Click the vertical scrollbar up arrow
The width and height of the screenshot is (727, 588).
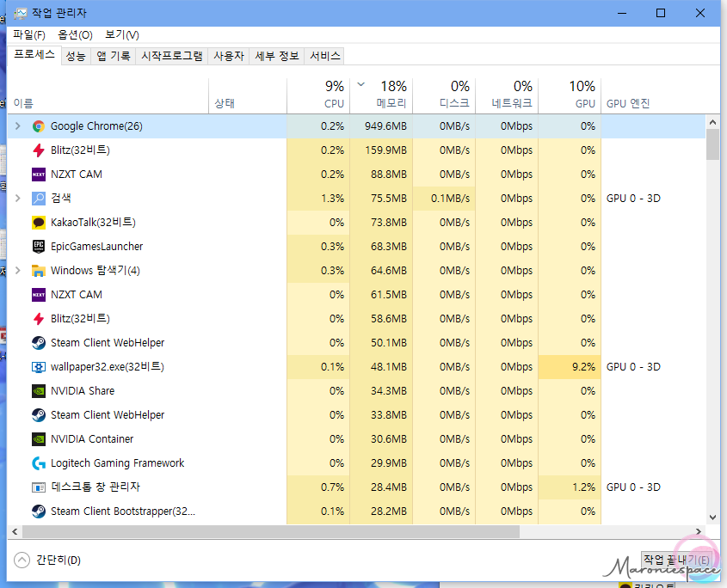pyautogui.click(x=712, y=122)
